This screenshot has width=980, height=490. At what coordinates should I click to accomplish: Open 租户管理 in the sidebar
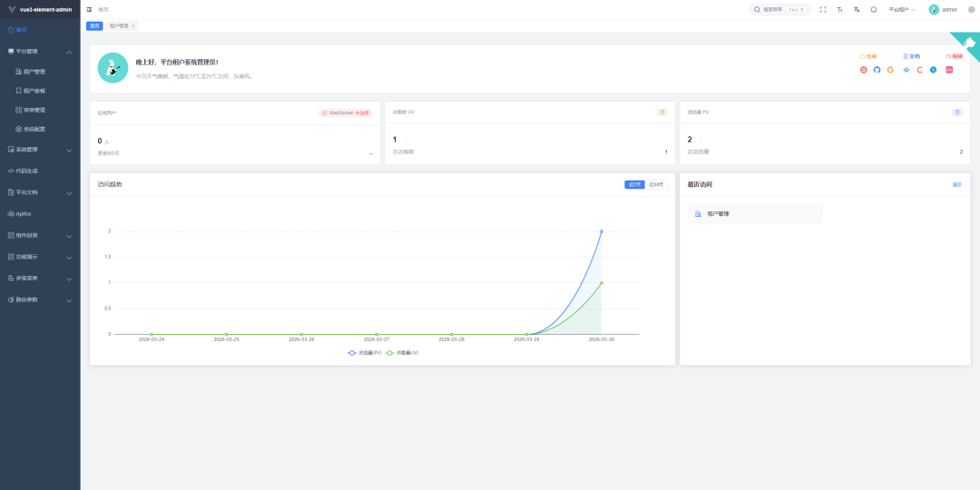pos(34,72)
